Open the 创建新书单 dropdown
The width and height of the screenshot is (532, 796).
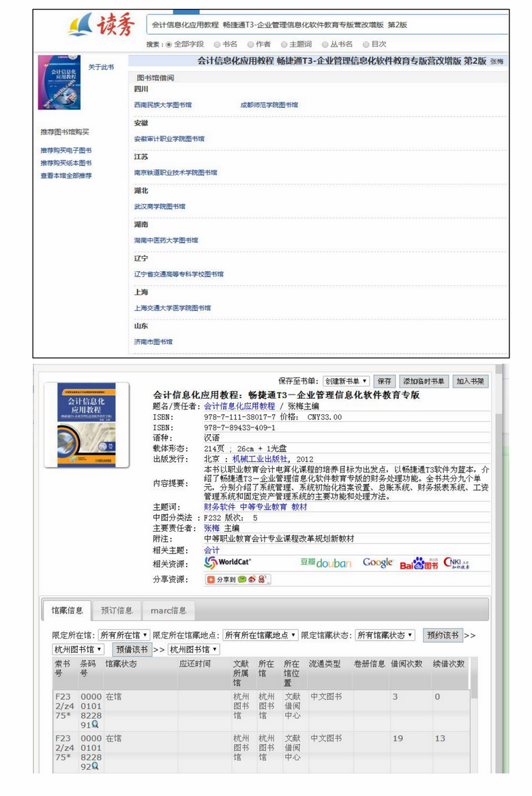tap(346, 381)
